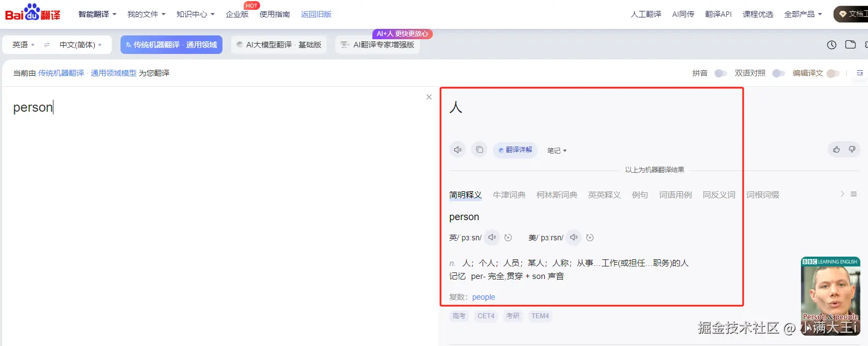868x346 pixels.
Task: Click the HOT badge above 企业版
Action: [251, 5]
